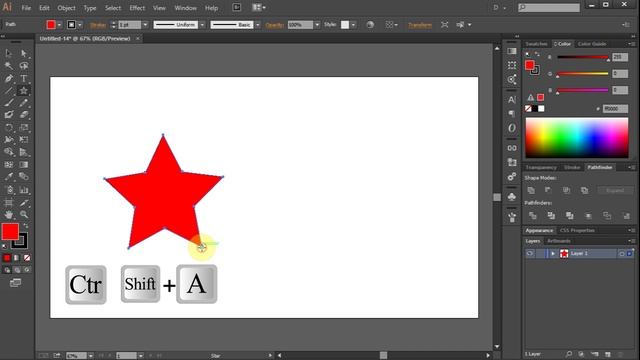Set paint mode to None
Viewport: 640px width, 360px height.
(27, 258)
